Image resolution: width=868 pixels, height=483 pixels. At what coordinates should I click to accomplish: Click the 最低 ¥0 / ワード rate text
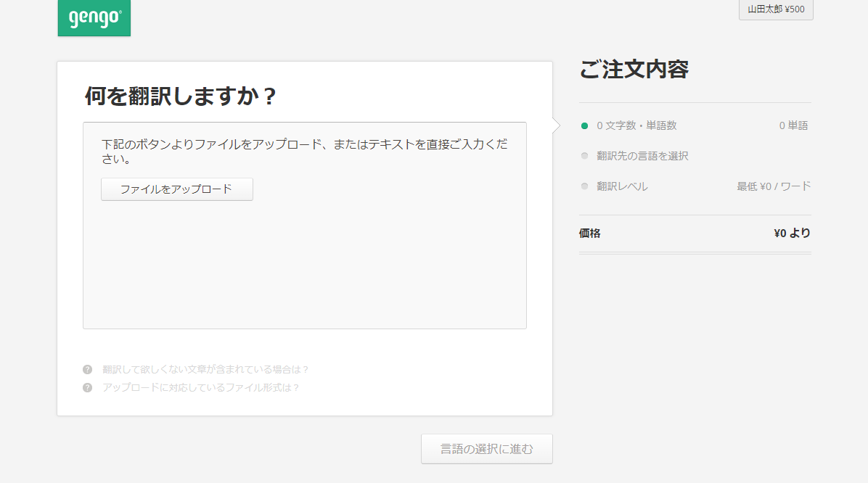[774, 186]
